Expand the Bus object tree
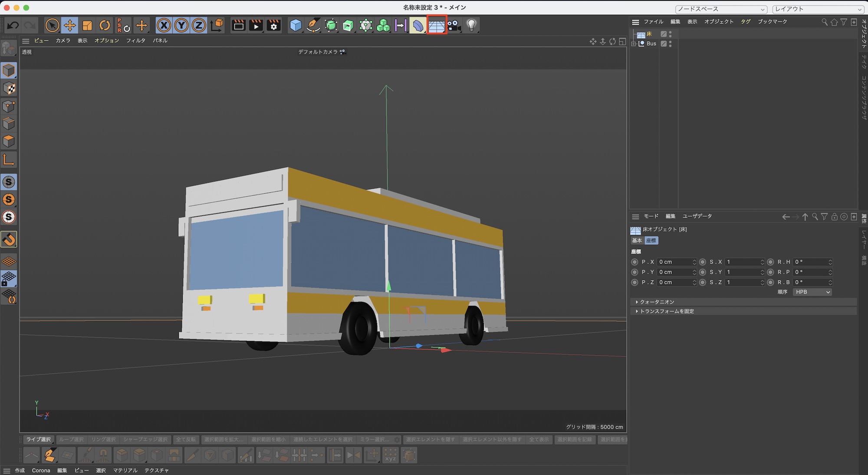 [634, 44]
